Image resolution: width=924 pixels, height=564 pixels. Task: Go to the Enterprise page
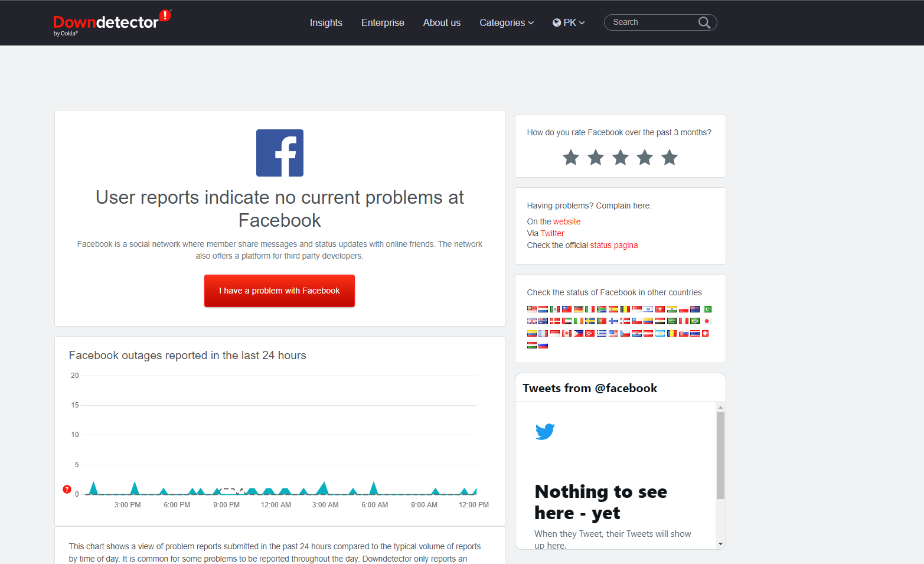tap(383, 22)
